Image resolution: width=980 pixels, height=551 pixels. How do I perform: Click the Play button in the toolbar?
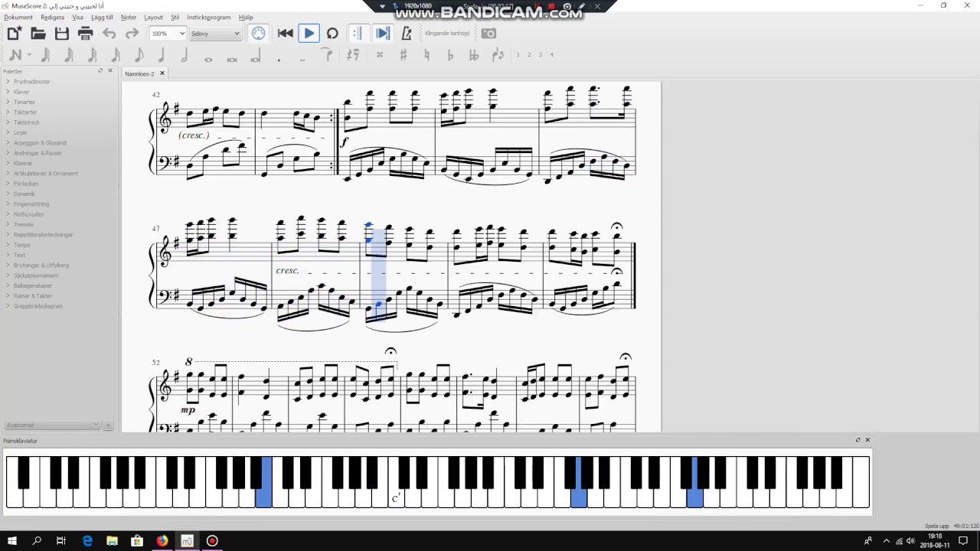[x=309, y=33]
